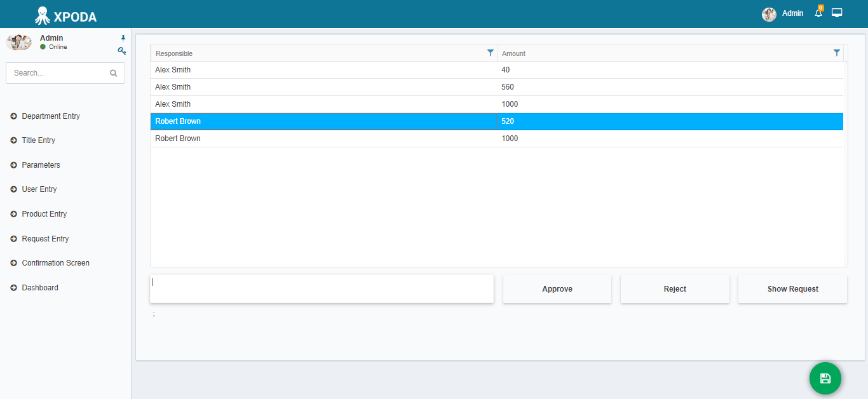The image size is (868, 399).
Task: Open filter for Amount column
Action: [837, 53]
